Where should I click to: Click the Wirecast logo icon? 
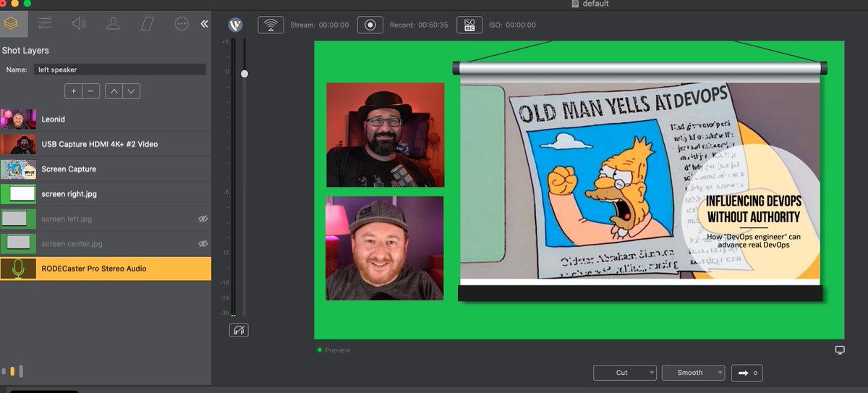click(235, 25)
